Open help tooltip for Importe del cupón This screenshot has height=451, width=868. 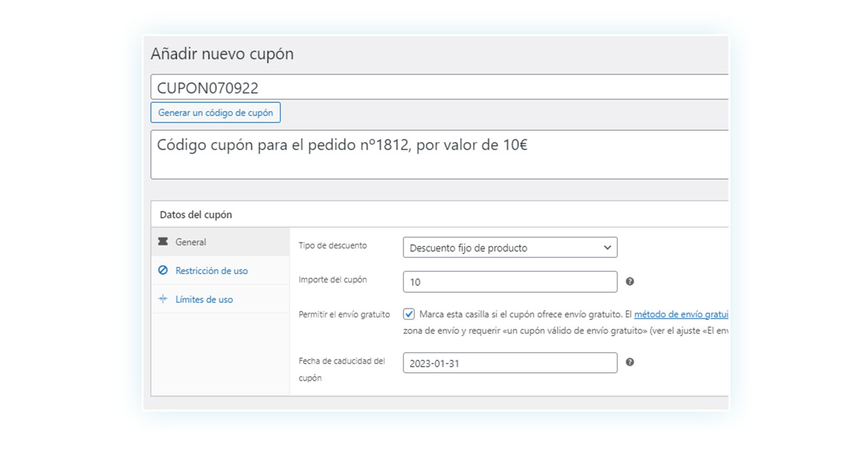coord(630,282)
